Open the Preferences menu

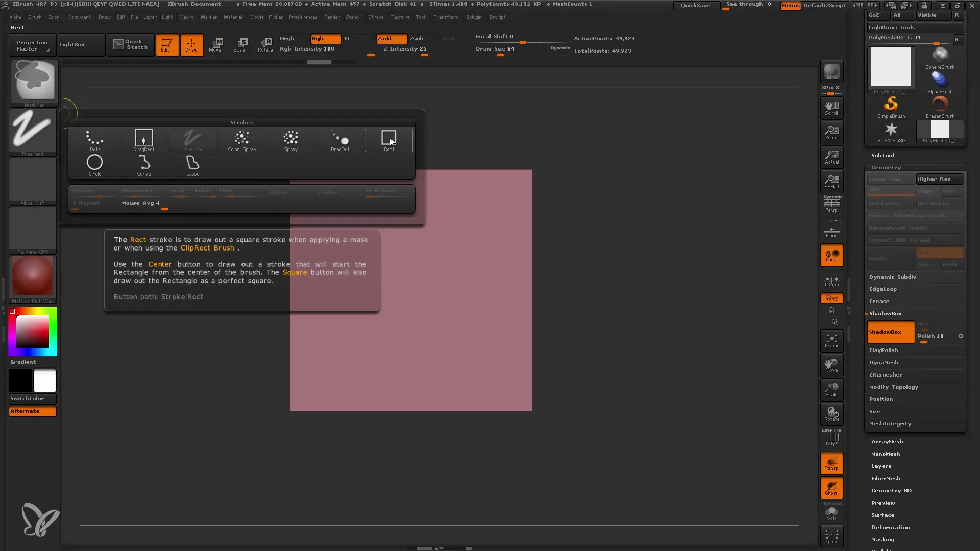coord(303,17)
